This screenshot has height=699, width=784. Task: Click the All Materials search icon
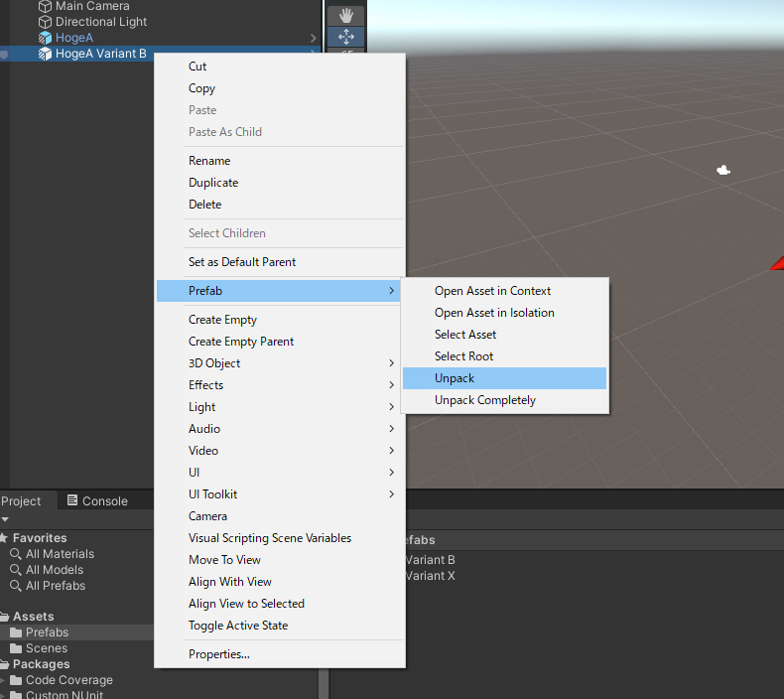coord(16,554)
